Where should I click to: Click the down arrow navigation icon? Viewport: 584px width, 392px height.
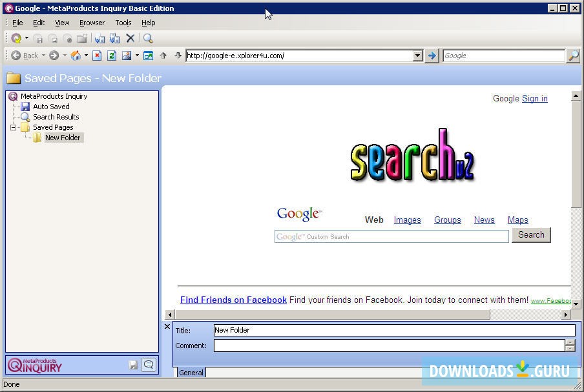[x=178, y=56]
